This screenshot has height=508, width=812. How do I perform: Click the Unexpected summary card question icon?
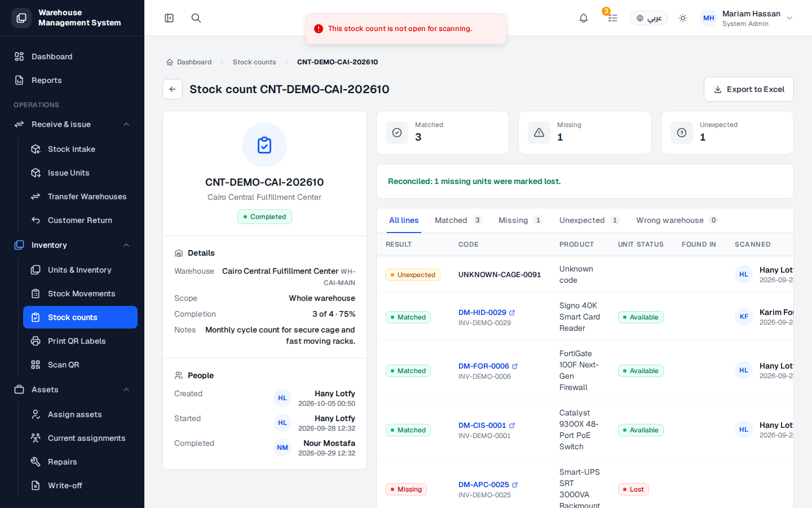point(682,133)
